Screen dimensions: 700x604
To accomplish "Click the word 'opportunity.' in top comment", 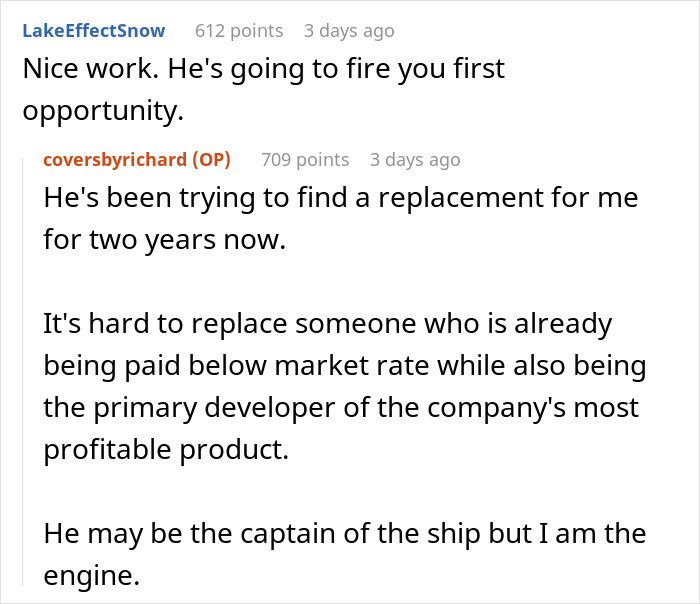I will click(104, 112).
